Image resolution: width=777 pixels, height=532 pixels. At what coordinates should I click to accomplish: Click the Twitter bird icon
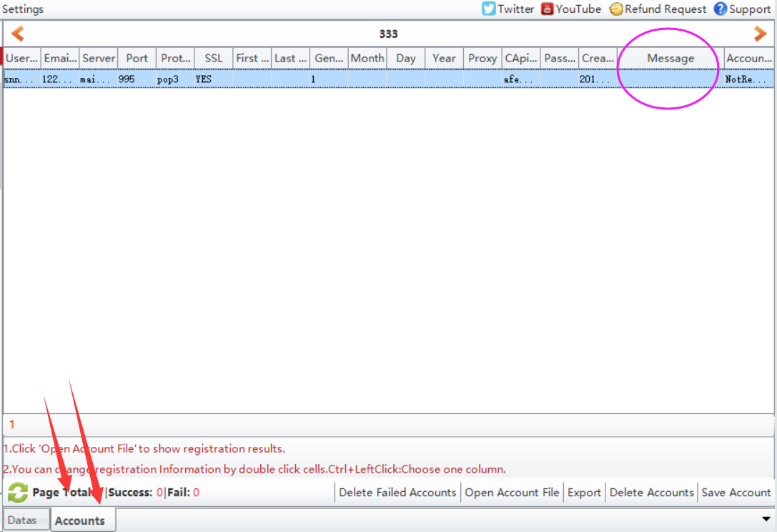(x=489, y=9)
